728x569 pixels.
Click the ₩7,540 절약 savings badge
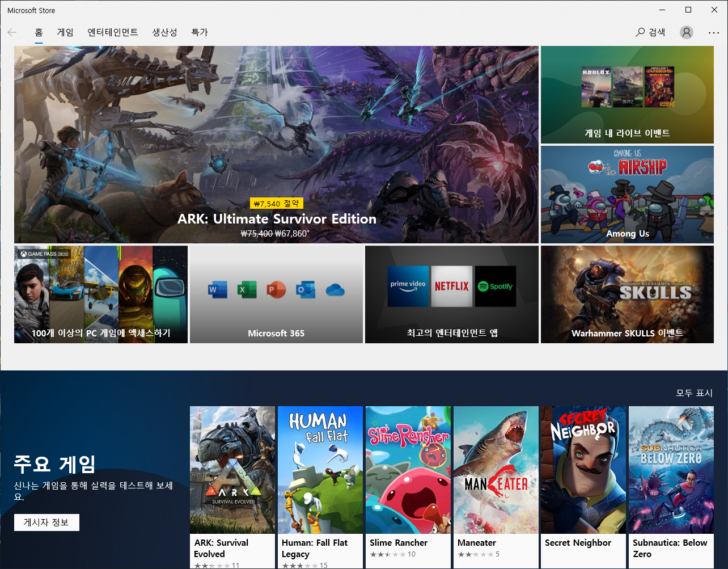[277, 204]
